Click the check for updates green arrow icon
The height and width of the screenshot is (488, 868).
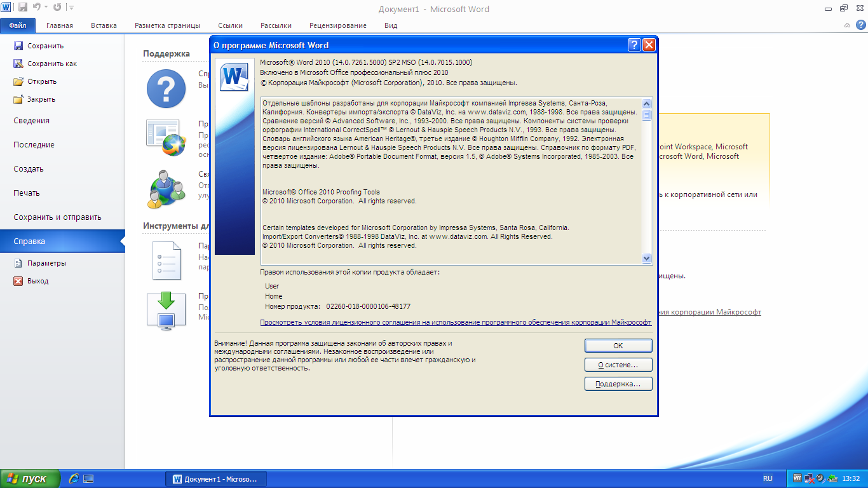[166, 311]
